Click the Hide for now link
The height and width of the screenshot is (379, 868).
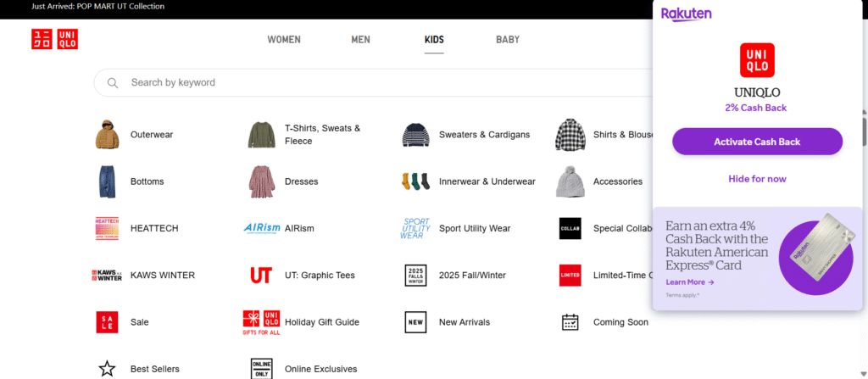[757, 179]
